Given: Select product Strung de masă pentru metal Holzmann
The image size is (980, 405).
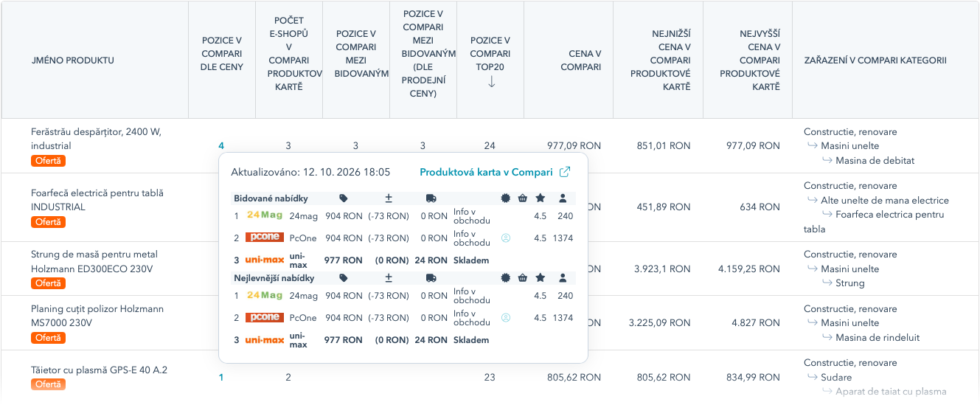Looking at the screenshot, I should click(x=94, y=262).
